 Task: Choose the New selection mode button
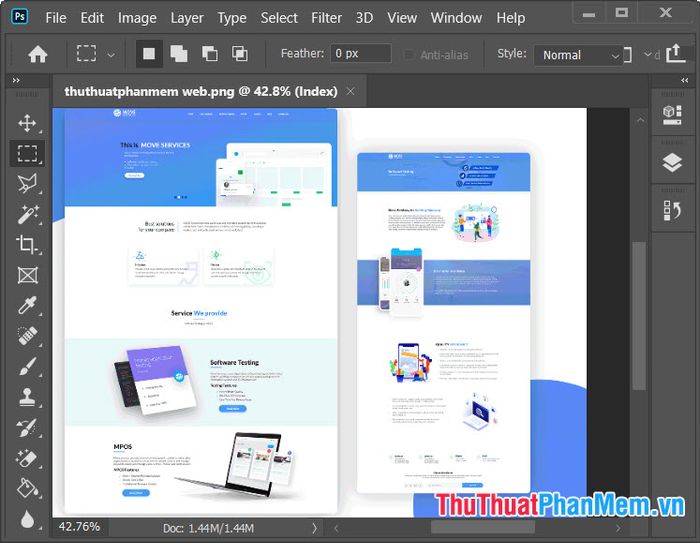(149, 54)
